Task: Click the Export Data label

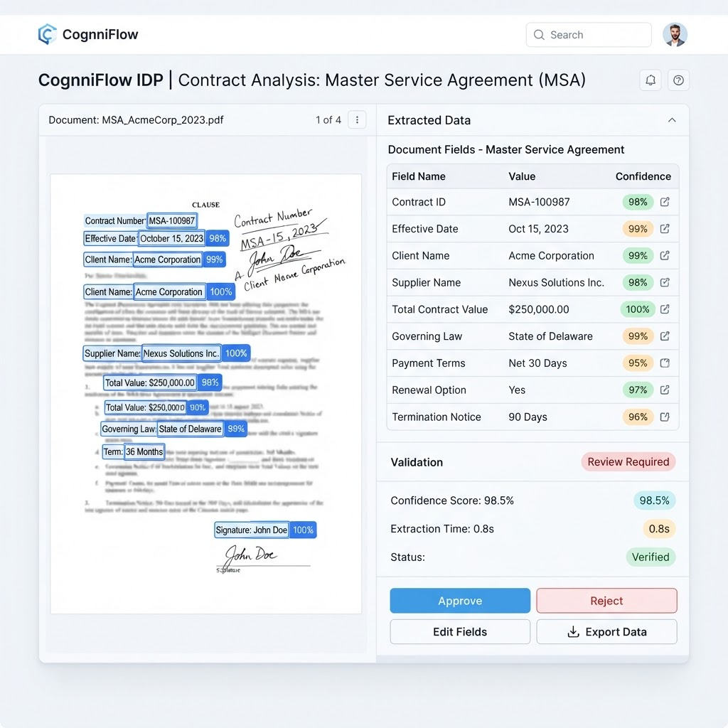Action: tap(616, 632)
